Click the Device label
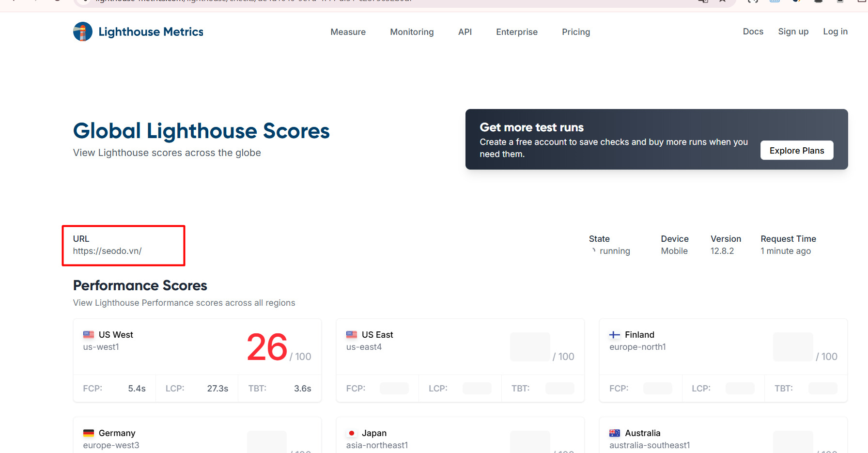 coord(675,239)
